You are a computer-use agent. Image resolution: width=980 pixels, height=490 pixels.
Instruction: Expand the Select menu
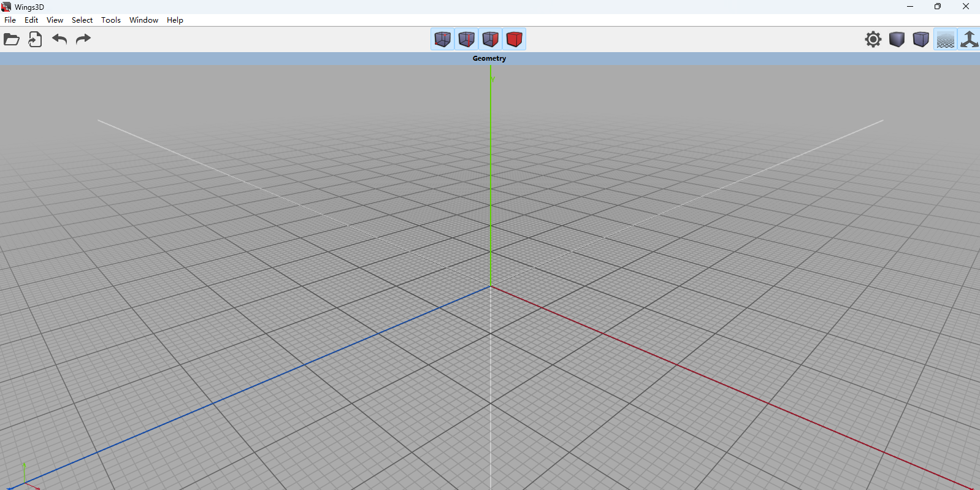82,20
